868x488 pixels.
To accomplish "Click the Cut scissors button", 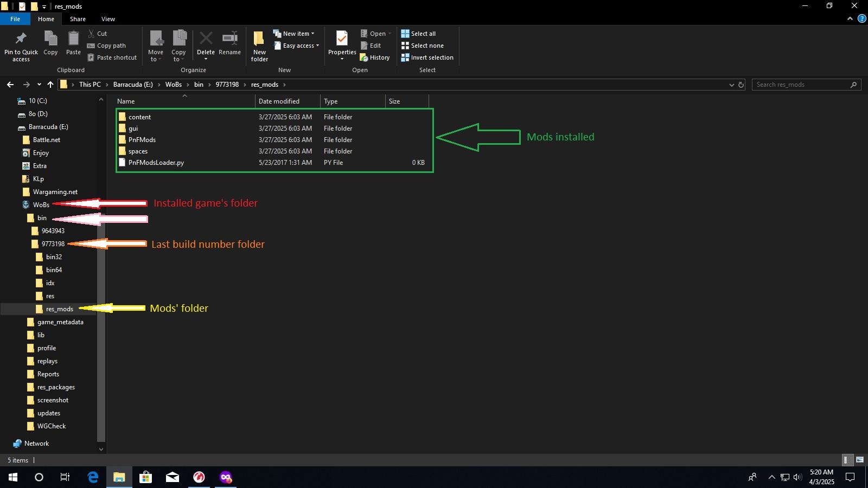I will (x=98, y=34).
